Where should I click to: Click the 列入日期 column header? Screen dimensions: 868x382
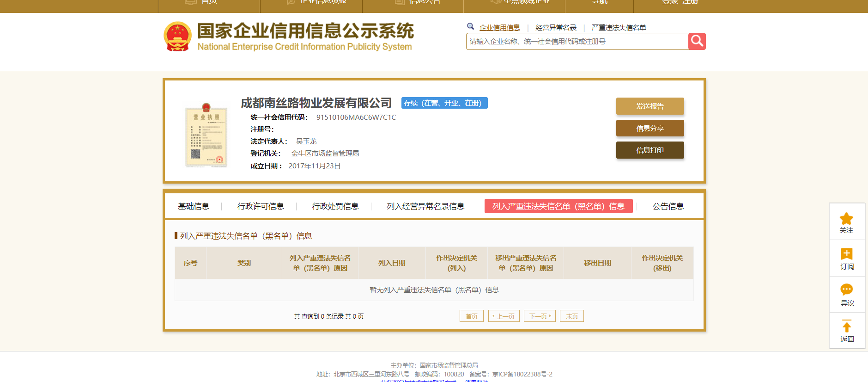[x=392, y=263]
